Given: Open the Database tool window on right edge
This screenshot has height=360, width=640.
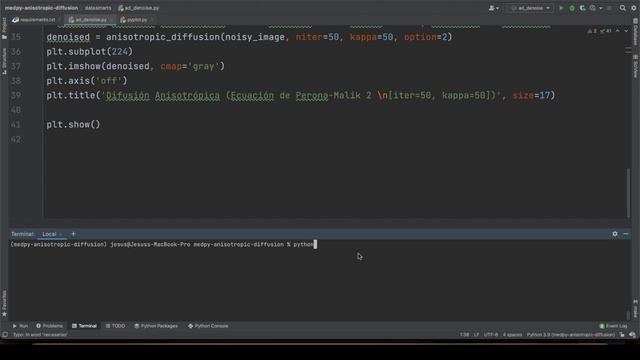Looking at the screenshot, I should pyautogui.click(x=636, y=32).
